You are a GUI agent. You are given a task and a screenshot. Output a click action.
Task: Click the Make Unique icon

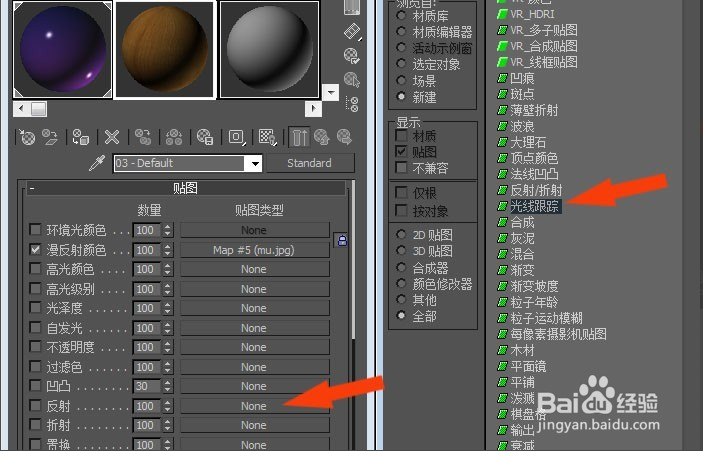[174, 137]
